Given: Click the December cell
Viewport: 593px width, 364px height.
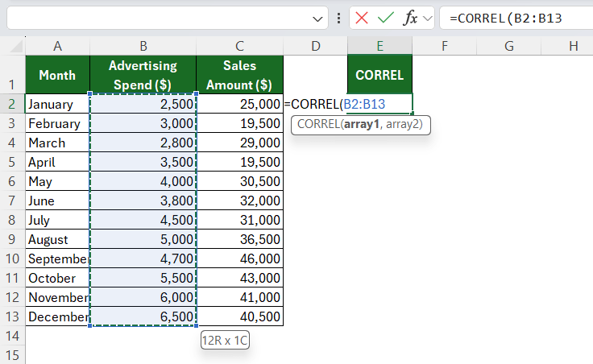Looking at the screenshot, I should pos(57,316).
